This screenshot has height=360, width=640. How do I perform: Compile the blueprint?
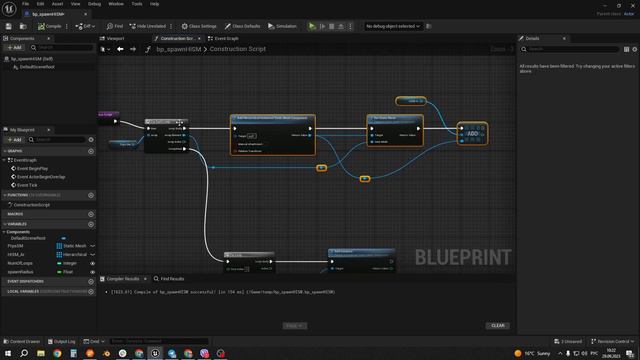coord(49,26)
